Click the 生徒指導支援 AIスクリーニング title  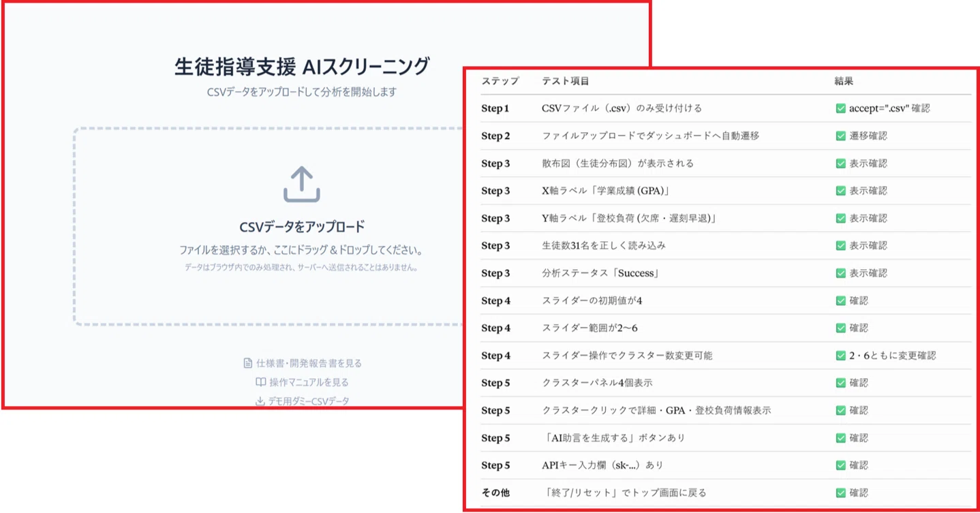pyautogui.click(x=302, y=67)
